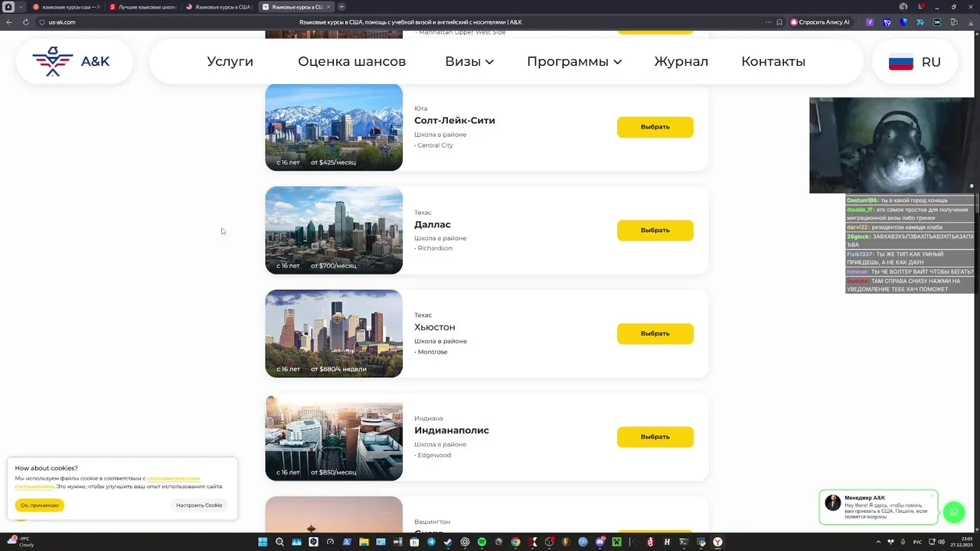Open the Windows Start menu
The image size is (980, 551).
click(x=262, y=542)
